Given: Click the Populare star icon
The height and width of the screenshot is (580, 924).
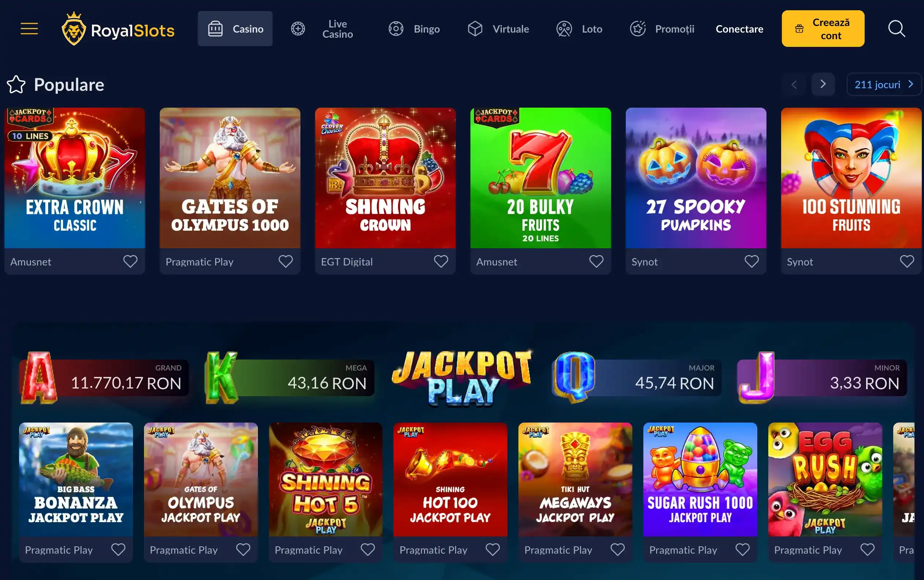Looking at the screenshot, I should pyautogui.click(x=16, y=84).
